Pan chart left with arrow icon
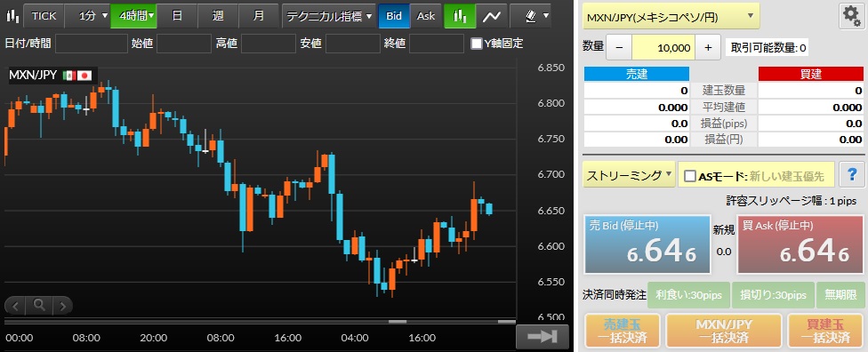The image size is (868, 352). (x=15, y=305)
